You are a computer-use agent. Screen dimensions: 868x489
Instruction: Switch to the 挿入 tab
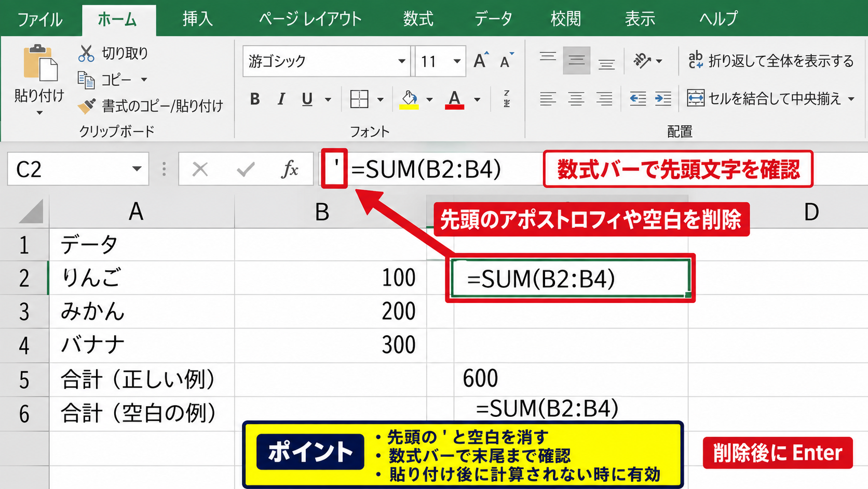point(198,19)
